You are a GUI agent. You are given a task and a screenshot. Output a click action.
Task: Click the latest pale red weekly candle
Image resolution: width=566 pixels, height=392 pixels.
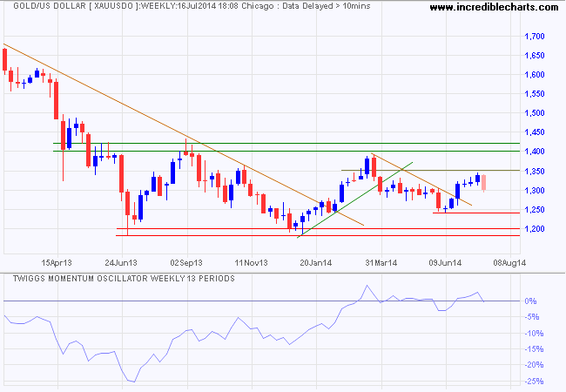483,183
